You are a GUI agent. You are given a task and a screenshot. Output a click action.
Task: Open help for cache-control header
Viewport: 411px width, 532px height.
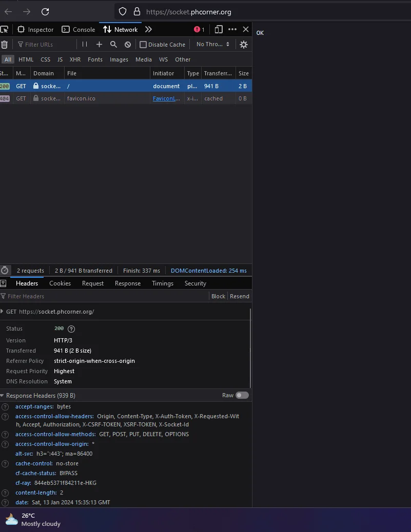[5, 463]
